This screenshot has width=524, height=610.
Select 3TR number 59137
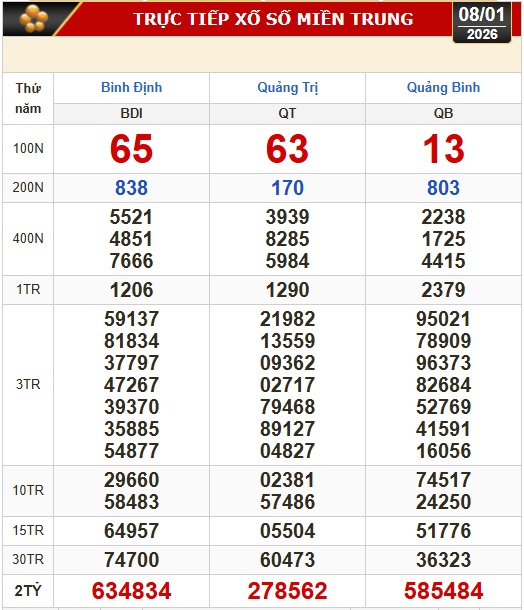(131, 319)
